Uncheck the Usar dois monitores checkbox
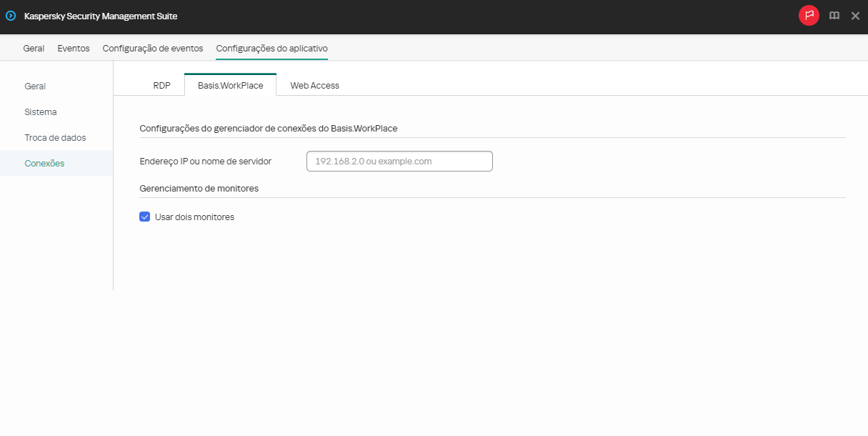868x436 pixels. (144, 217)
